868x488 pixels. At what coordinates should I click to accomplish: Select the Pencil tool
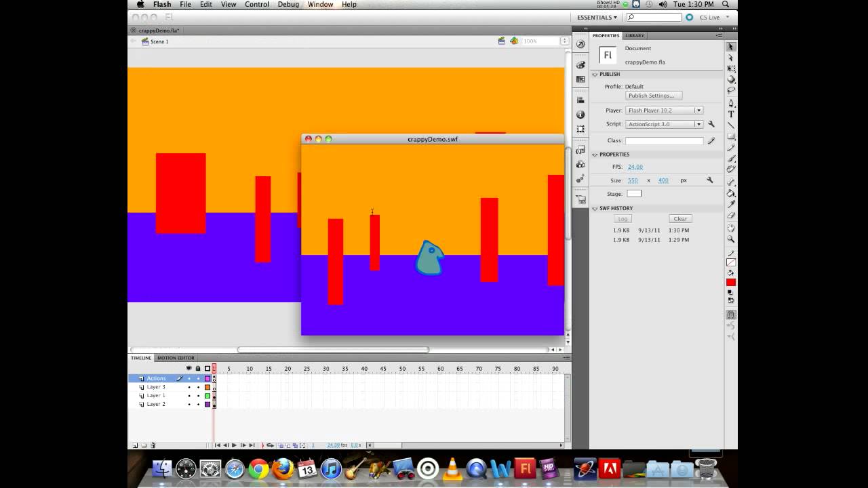coord(731,147)
